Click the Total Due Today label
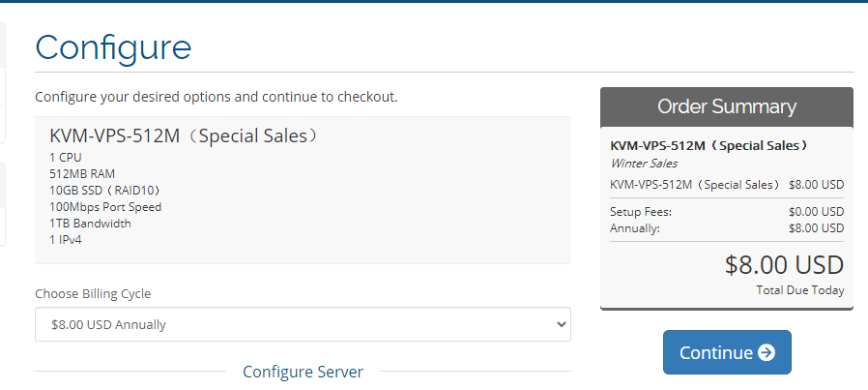The width and height of the screenshot is (868, 390). tap(799, 290)
